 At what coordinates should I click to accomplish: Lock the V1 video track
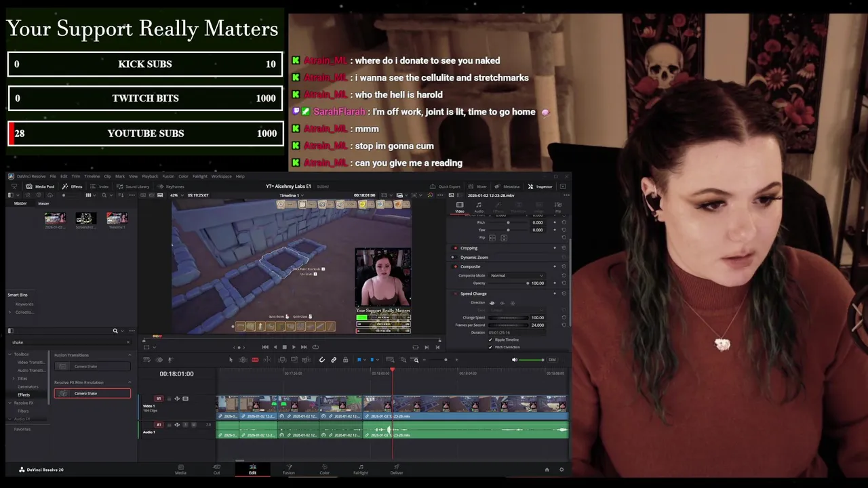[169, 399]
